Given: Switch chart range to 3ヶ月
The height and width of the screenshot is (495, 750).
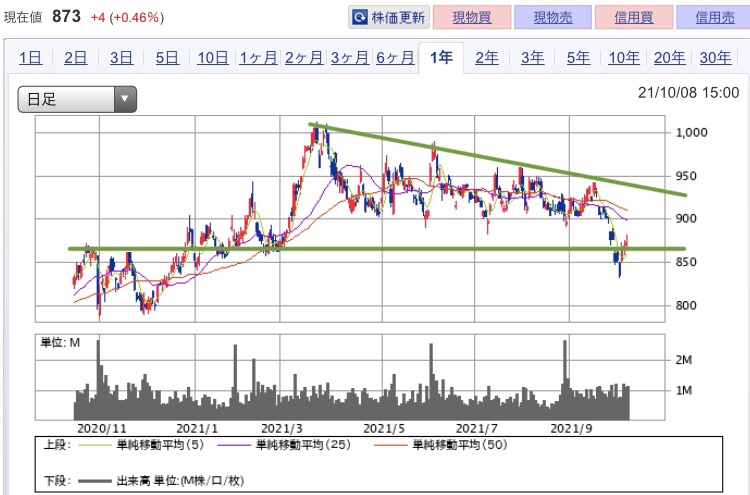Looking at the screenshot, I should pos(350,58).
